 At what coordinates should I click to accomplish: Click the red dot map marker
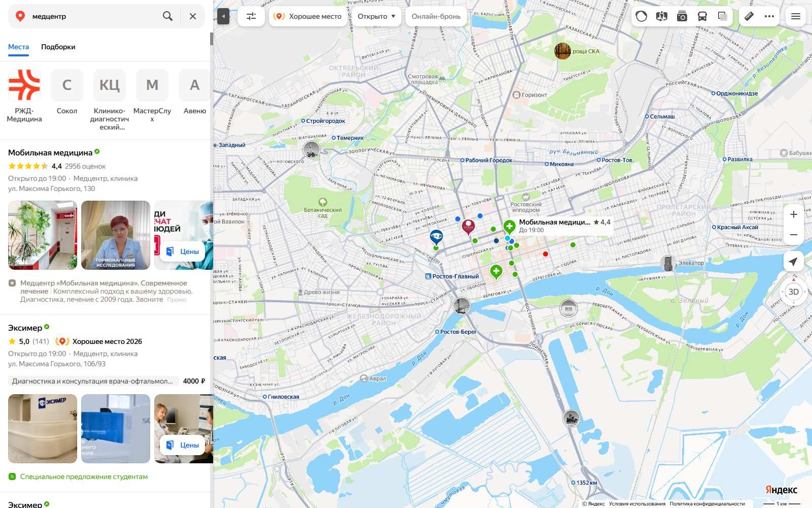[x=546, y=254]
